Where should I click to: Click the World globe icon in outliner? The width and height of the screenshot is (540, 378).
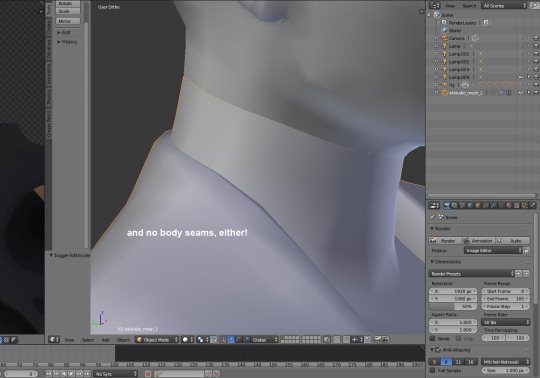(x=445, y=30)
